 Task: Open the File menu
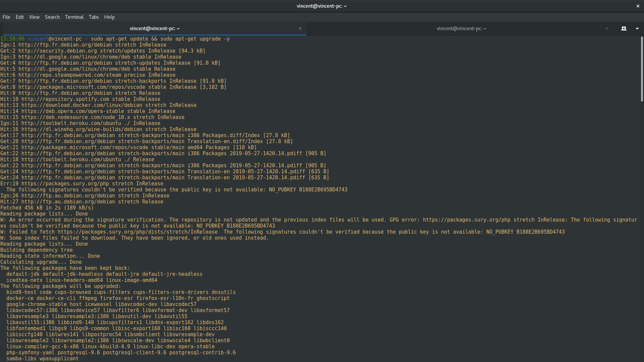point(6,17)
